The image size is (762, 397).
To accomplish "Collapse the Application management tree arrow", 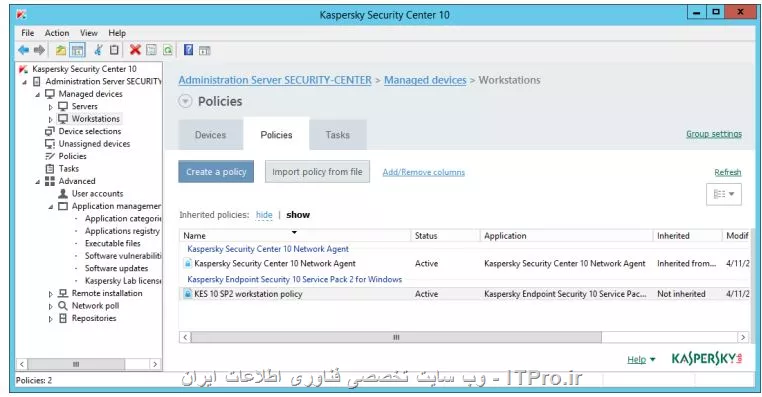I will click(x=51, y=207).
